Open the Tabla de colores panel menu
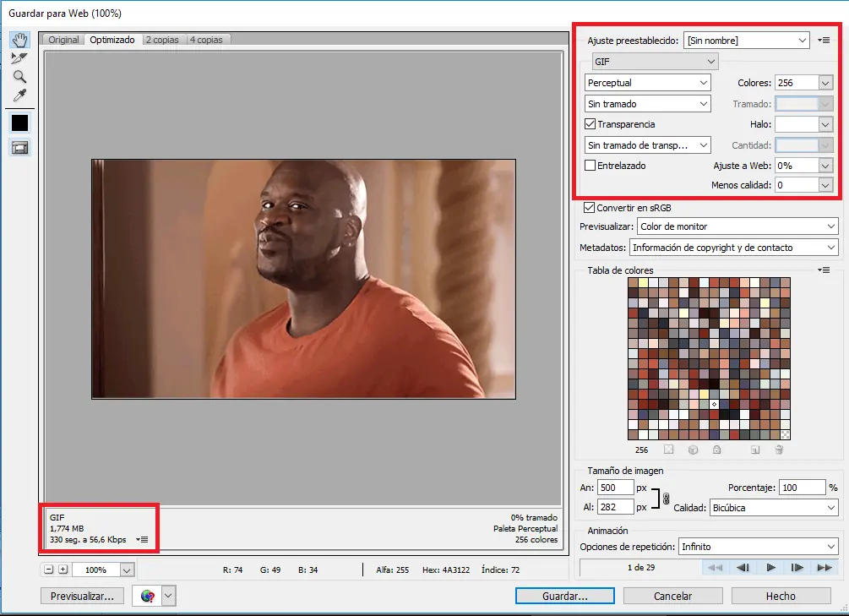Screen dimensions: 849x616 (824, 270)
